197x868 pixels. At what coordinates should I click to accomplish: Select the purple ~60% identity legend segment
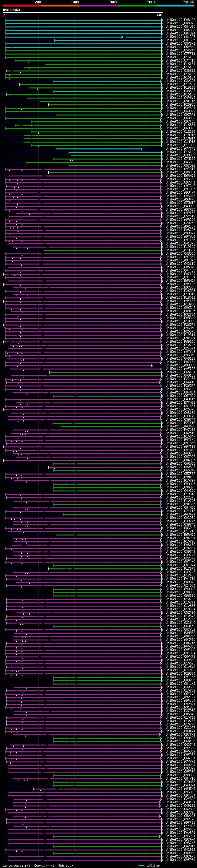[x=99, y=6]
